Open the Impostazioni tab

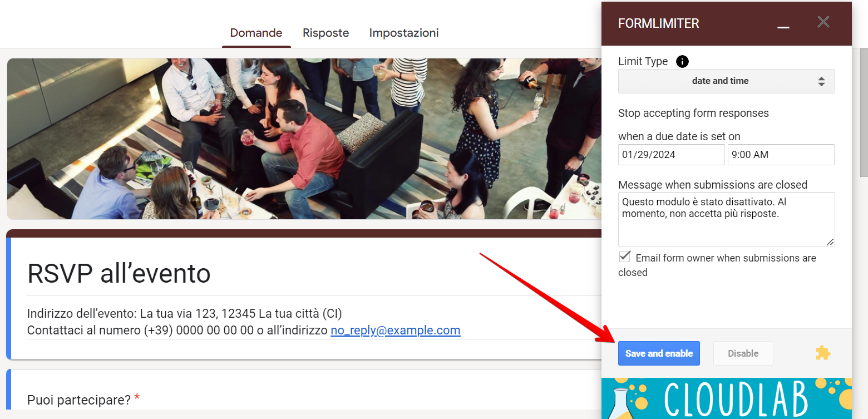point(404,33)
